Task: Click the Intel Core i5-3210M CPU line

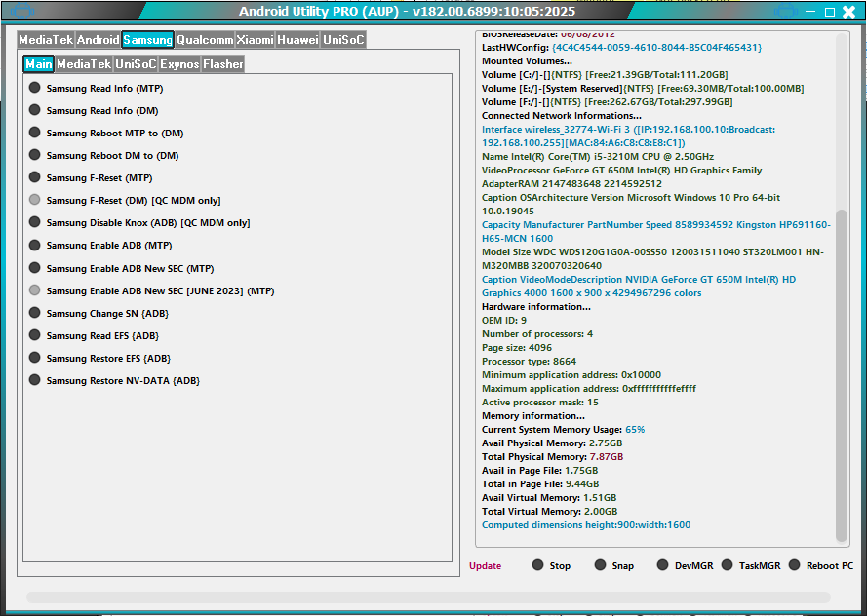Action: 598,156
